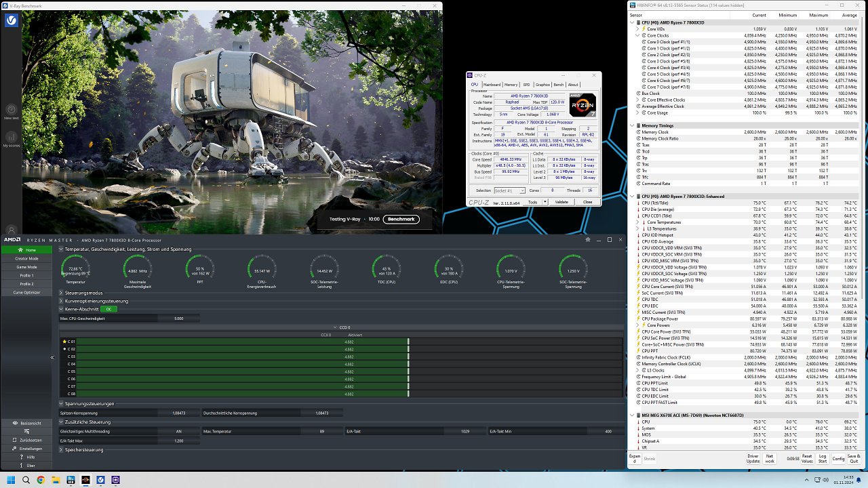Image resolution: width=868 pixels, height=488 pixels.
Task: Select Game Mode in Ryzen Master
Action: 27,267
